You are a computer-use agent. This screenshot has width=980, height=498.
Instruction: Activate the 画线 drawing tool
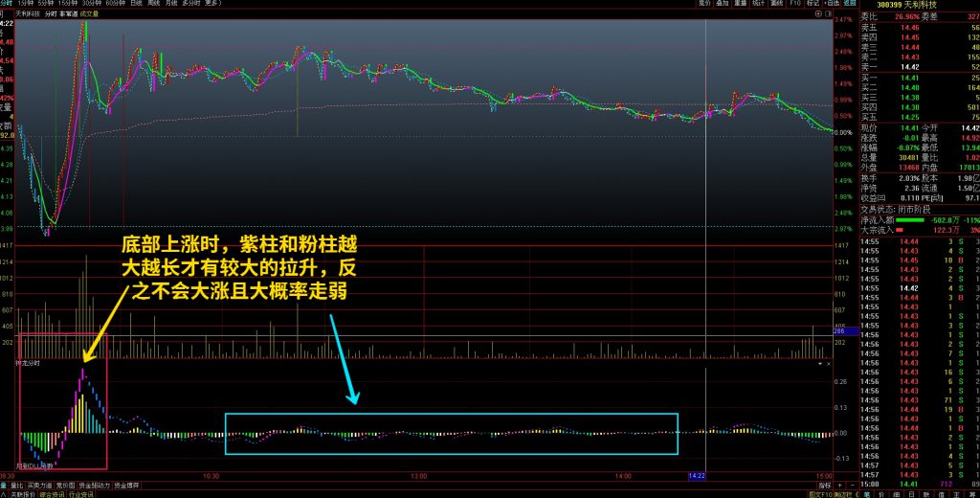(x=777, y=4)
